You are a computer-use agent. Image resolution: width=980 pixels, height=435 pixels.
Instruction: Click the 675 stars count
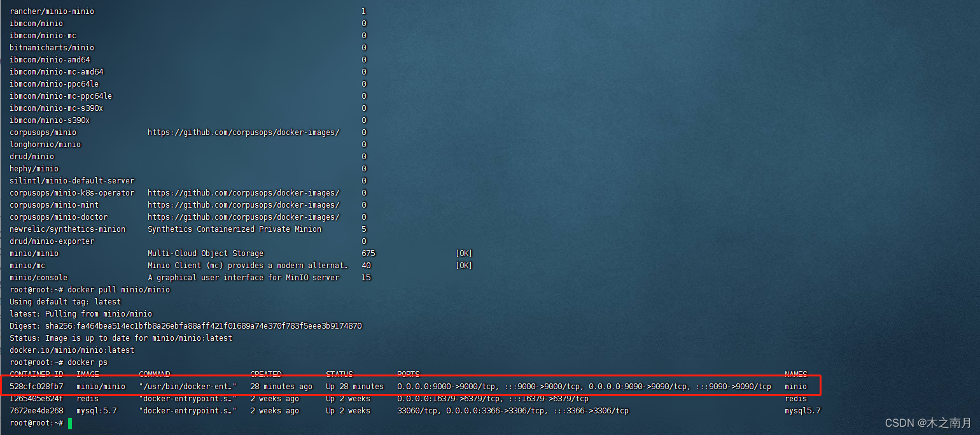coord(368,253)
